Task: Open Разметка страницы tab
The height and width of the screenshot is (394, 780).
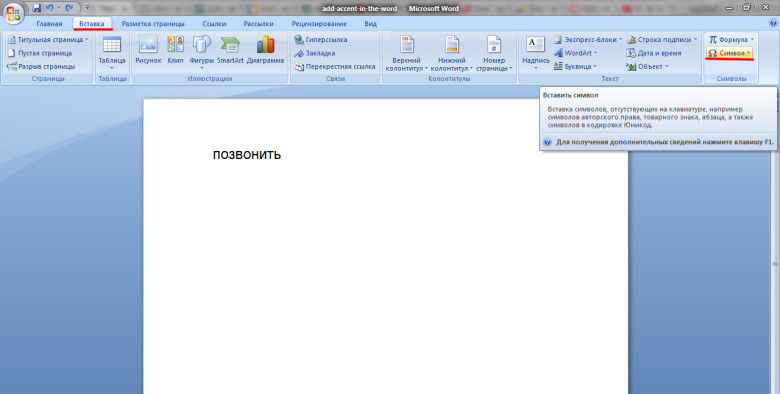Action: point(153,24)
